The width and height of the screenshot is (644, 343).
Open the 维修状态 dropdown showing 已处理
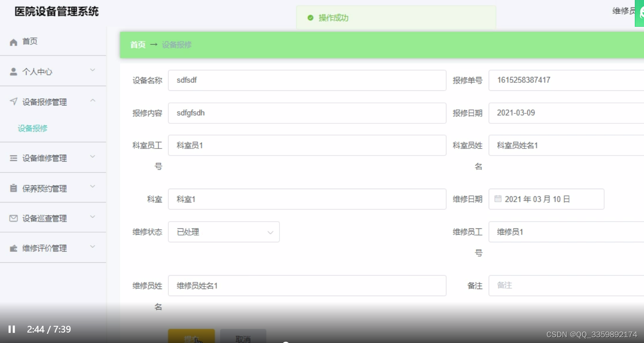pos(224,232)
